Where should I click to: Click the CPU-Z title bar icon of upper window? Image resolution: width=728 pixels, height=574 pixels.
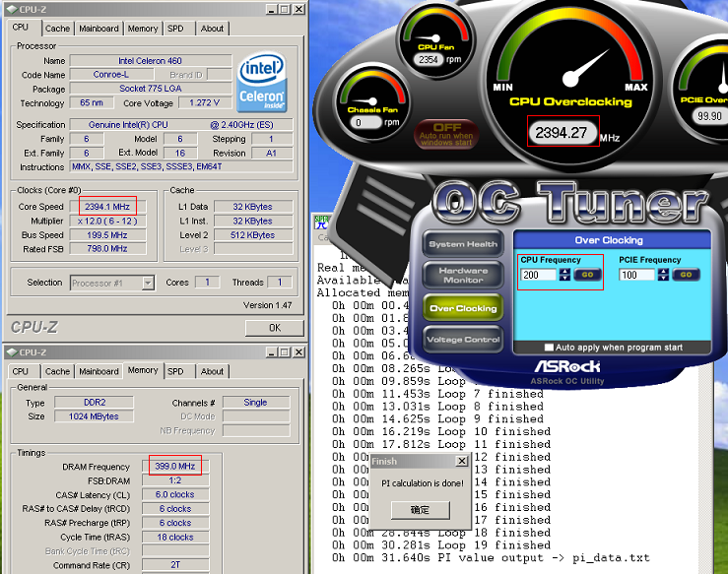[12, 9]
